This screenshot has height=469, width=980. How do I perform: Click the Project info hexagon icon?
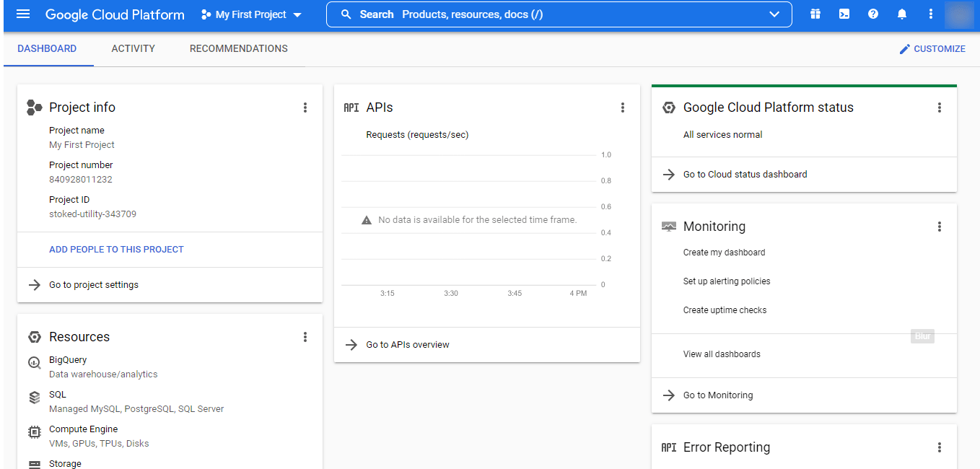pyautogui.click(x=34, y=108)
